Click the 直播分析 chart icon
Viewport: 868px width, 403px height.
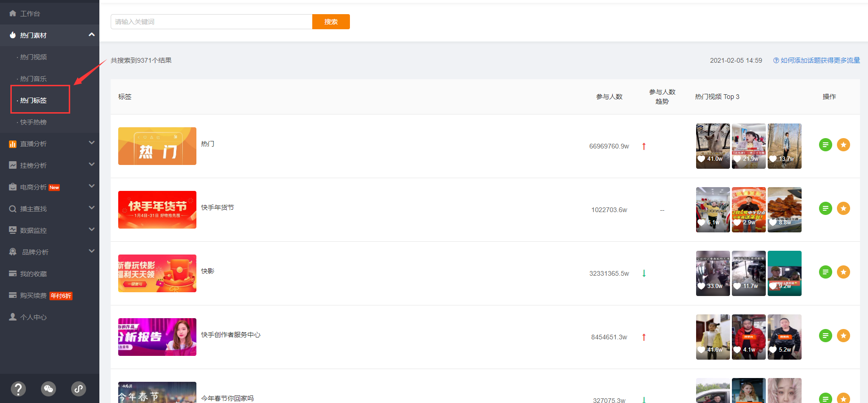tap(13, 144)
